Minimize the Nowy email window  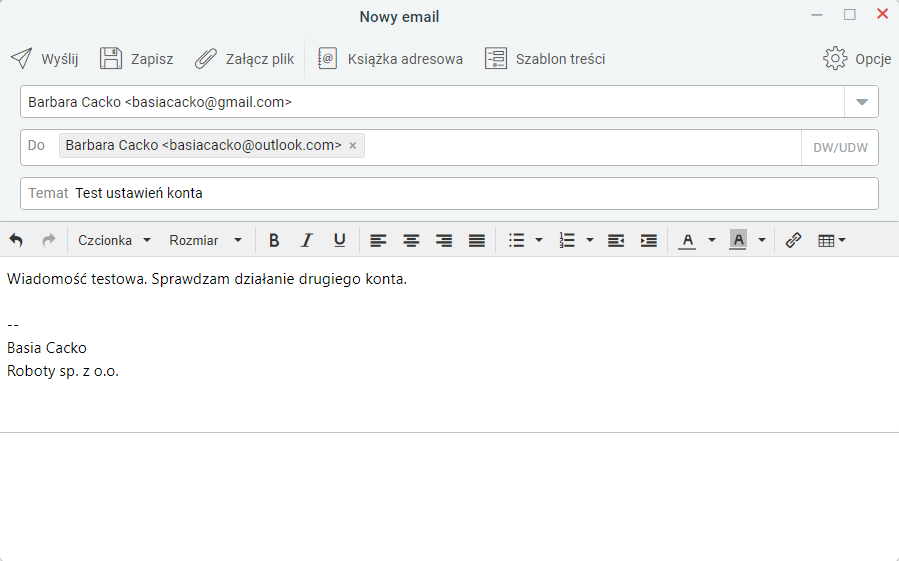(817, 15)
